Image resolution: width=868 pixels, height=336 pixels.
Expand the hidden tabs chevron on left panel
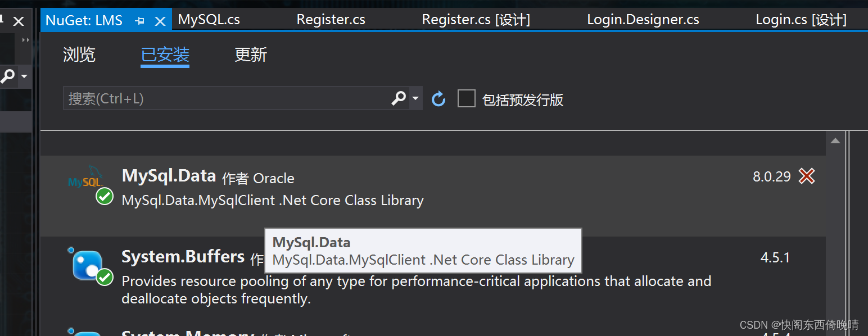25,39
